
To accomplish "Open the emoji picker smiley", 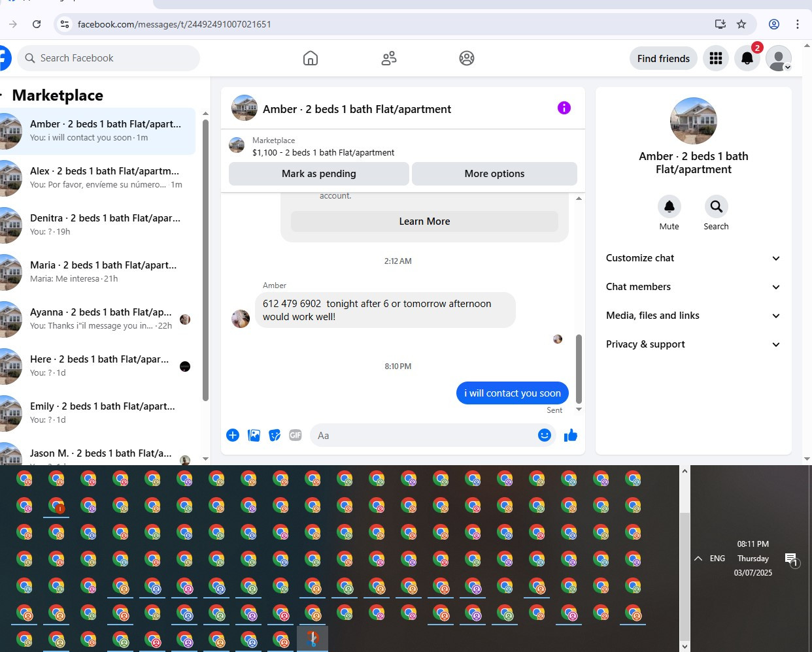I will 545,435.
